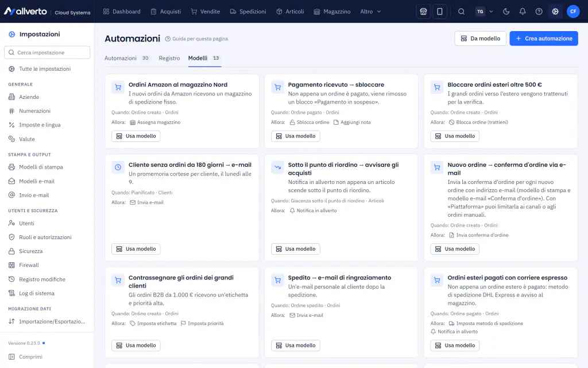
Task: Open the mobile device icon in top bar
Action: 439,11
